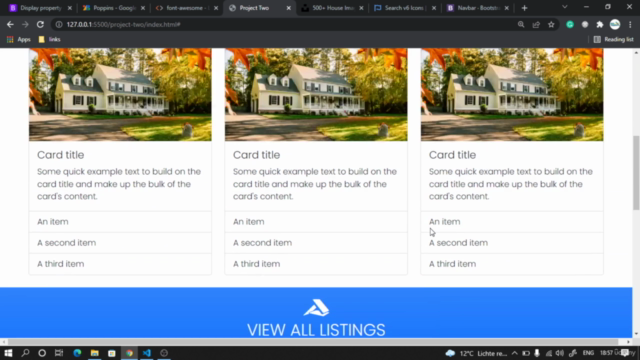The image size is (640, 360).
Task: Reload the current page
Action: pyautogui.click(x=40, y=24)
